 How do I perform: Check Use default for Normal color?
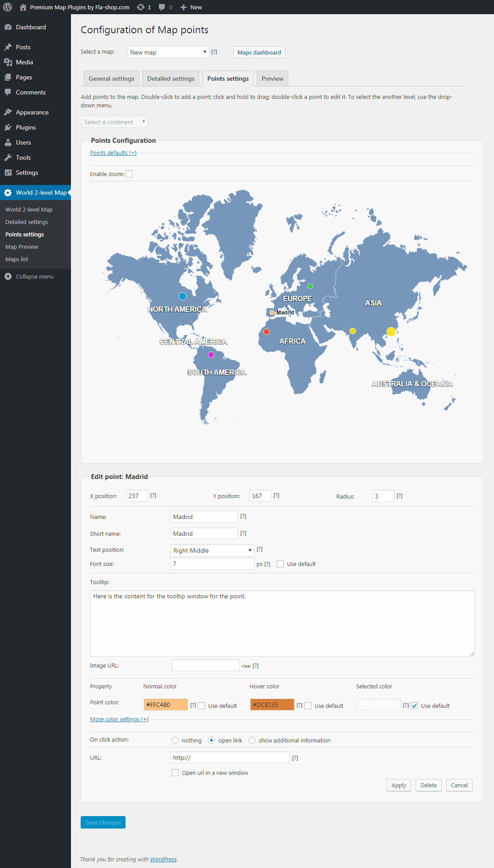(x=201, y=706)
